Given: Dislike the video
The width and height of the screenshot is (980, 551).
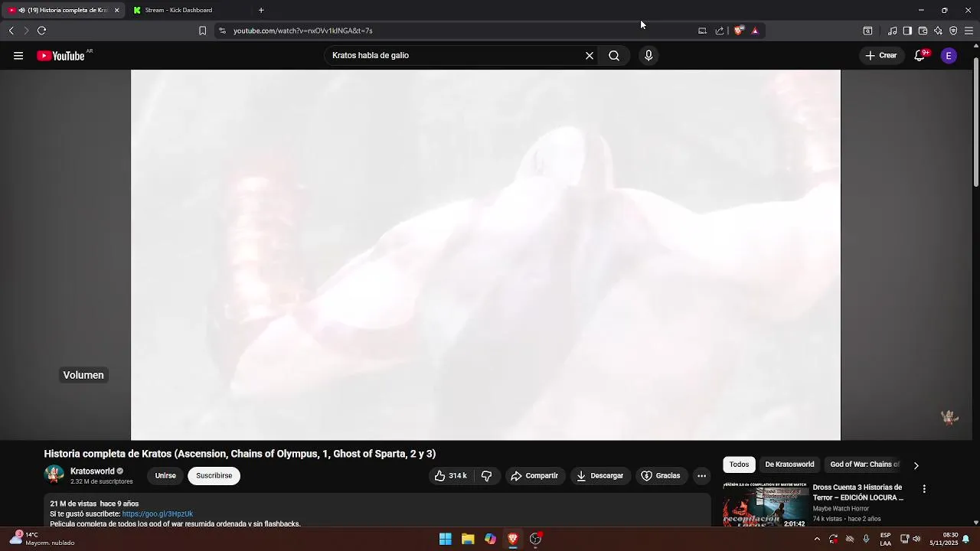Looking at the screenshot, I should pos(486,475).
